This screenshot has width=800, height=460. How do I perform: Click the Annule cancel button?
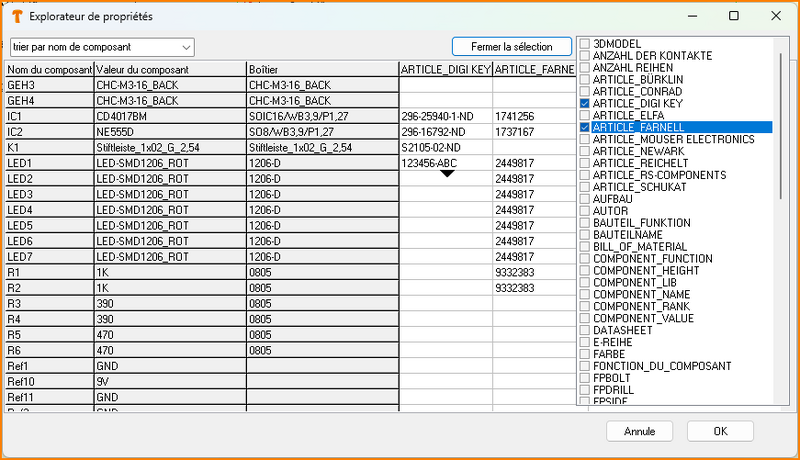[639, 432]
